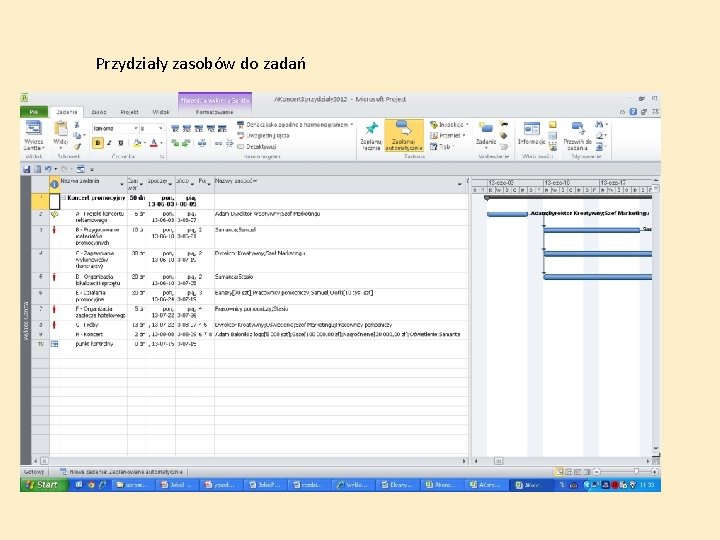Switch to the Projekt ribbon tab

[x=129, y=112]
